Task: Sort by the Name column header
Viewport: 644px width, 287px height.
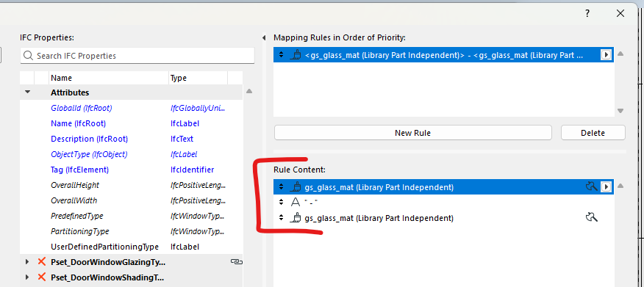Action: [108, 78]
